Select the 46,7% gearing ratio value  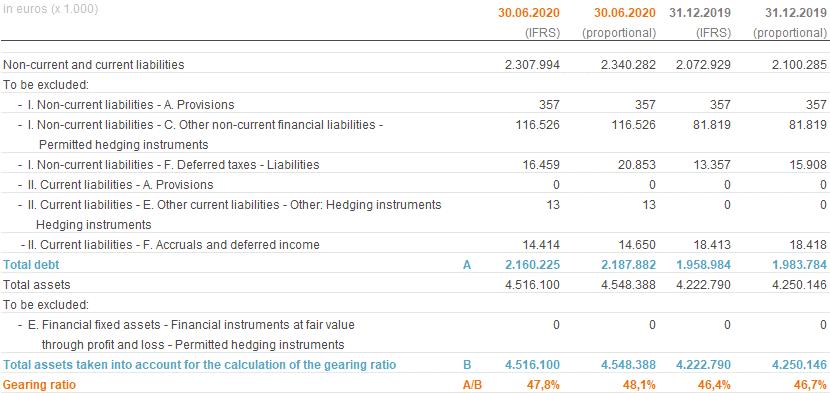809,385
